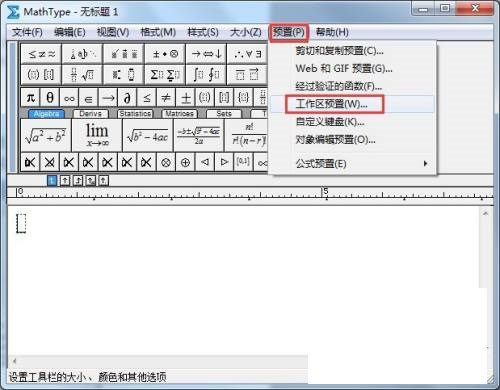The height and width of the screenshot is (390, 500).
Task: Select the decimal-aligned tab stop
Action: [104, 181]
